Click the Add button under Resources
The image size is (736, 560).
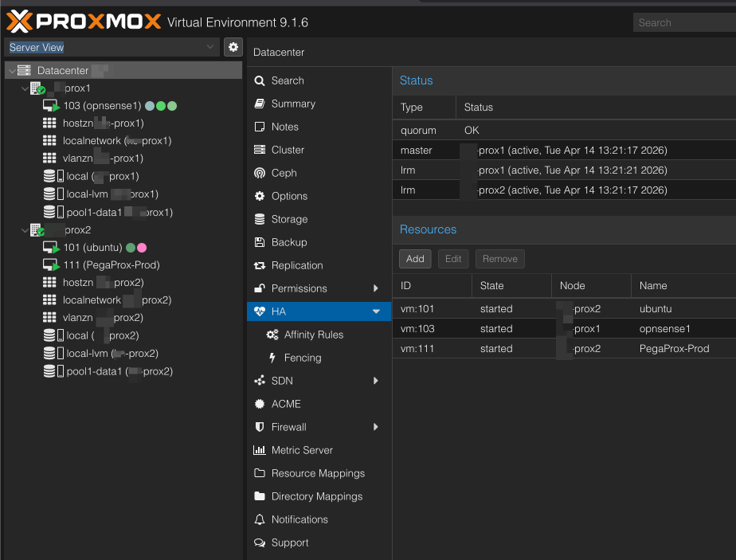[415, 258]
